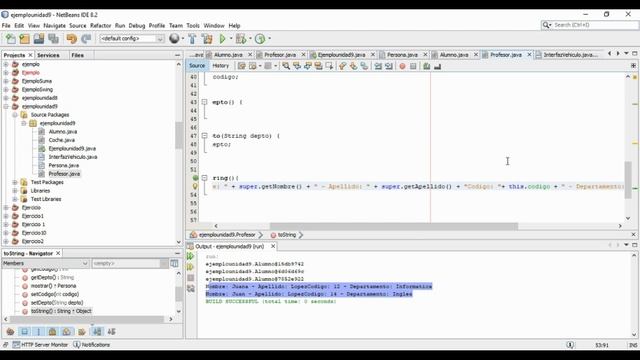Viewport: 640px width, 360px height.
Task: Clean and build project icon
Action: pos(207,39)
